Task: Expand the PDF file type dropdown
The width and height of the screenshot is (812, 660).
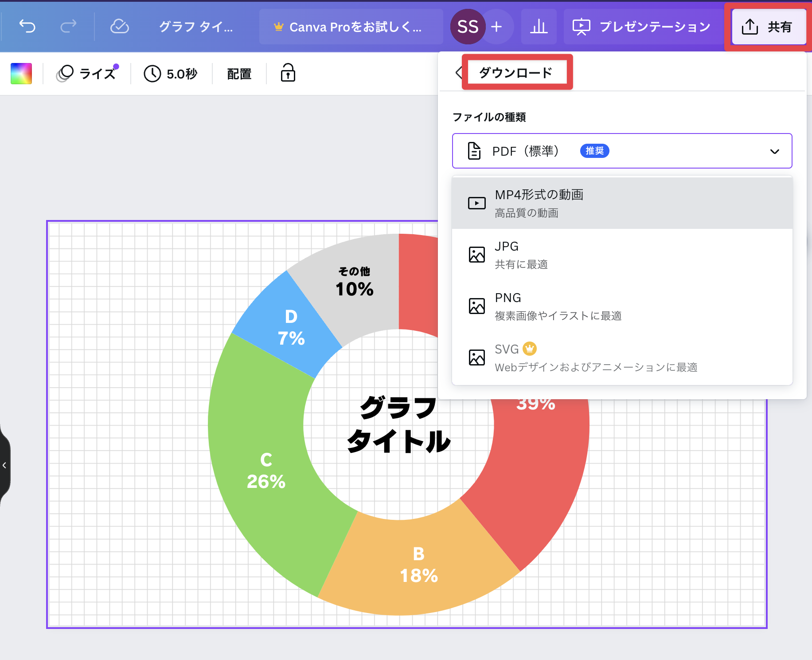Action: pos(622,151)
